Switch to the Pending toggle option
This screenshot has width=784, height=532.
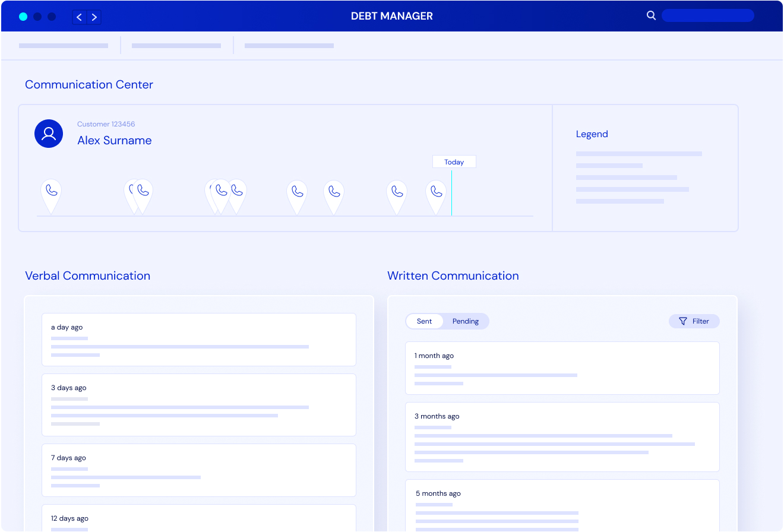tap(465, 321)
